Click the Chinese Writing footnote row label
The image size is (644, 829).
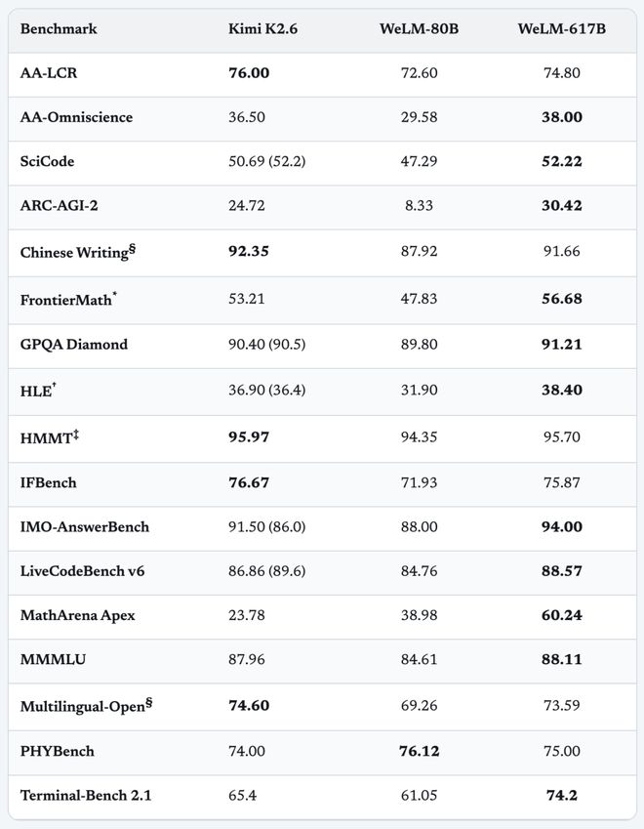pos(78,251)
